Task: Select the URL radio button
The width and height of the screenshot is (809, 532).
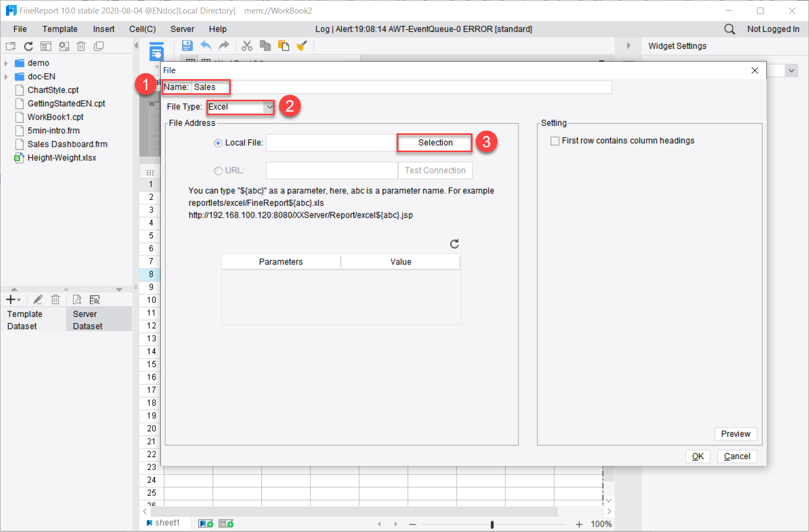Action: 218,171
